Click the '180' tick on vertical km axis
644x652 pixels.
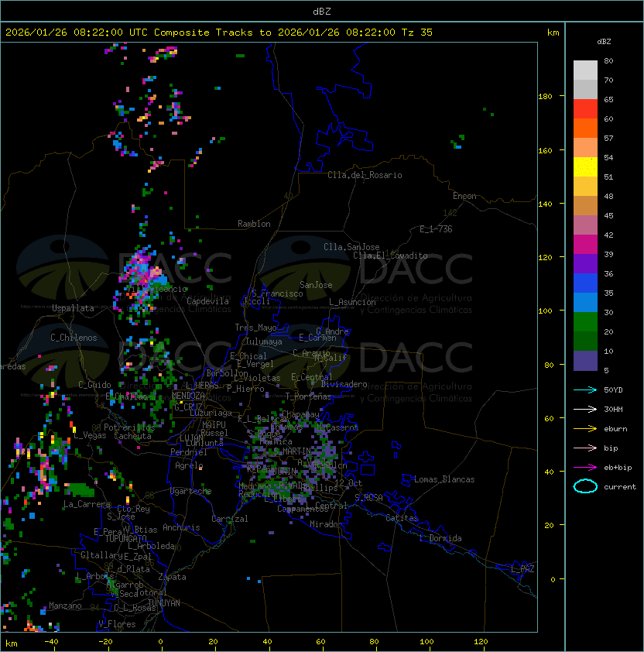tap(545, 97)
